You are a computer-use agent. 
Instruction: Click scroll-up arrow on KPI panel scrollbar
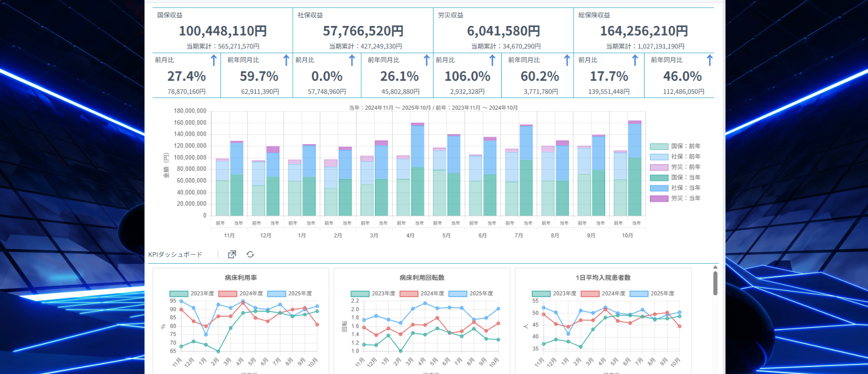[x=715, y=268]
